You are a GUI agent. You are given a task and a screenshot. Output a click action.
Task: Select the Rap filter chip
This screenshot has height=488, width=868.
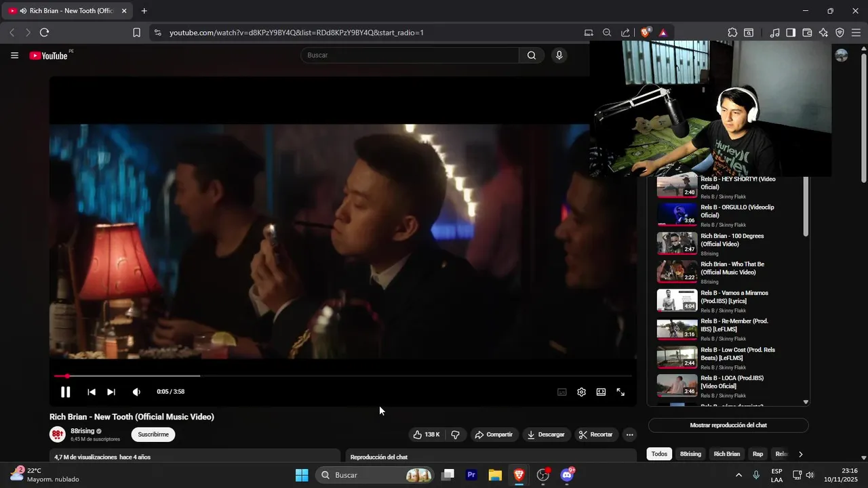click(757, 454)
